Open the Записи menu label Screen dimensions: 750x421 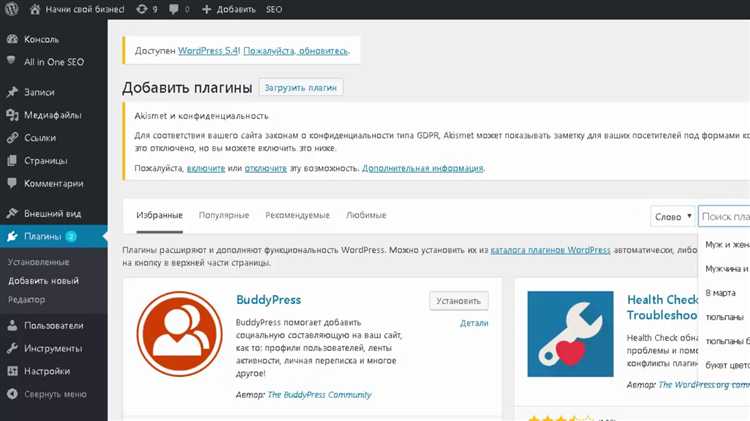tap(39, 92)
